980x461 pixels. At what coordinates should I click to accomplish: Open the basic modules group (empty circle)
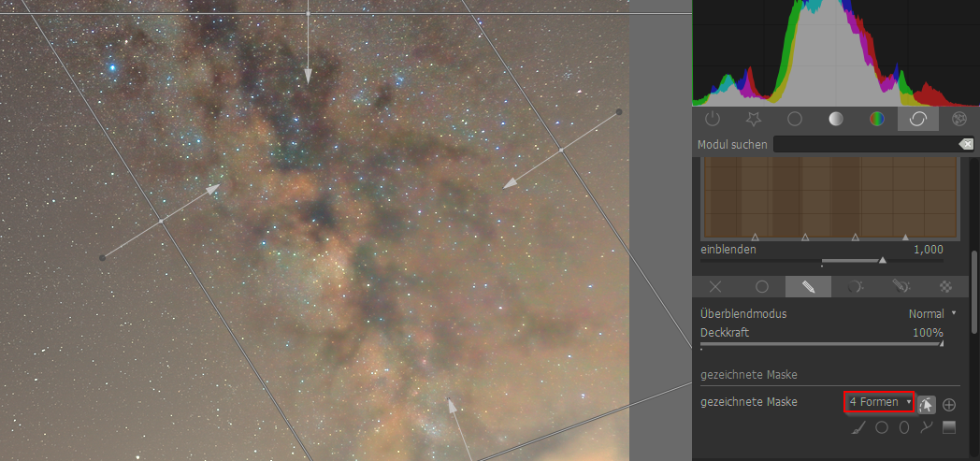[x=794, y=119]
